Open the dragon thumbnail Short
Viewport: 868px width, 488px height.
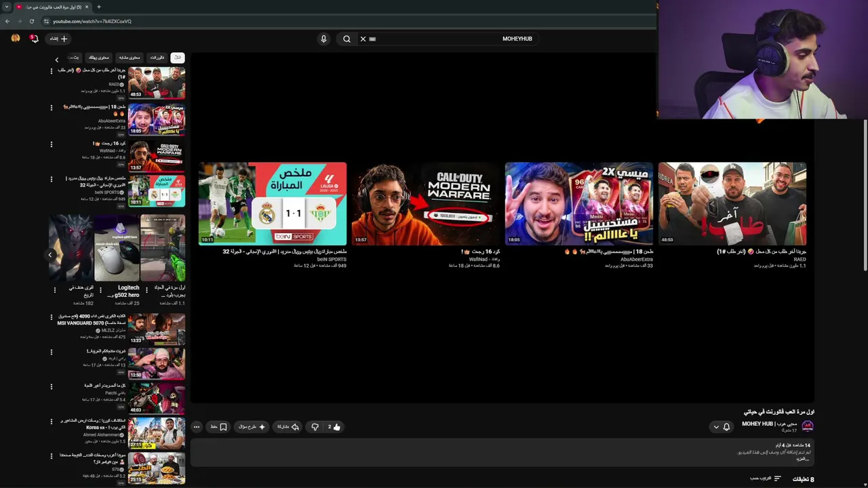coord(71,248)
